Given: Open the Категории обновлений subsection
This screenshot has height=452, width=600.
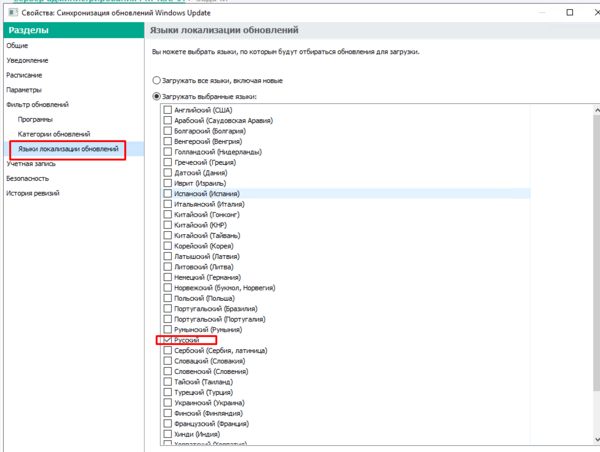Looking at the screenshot, I should tap(54, 134).
